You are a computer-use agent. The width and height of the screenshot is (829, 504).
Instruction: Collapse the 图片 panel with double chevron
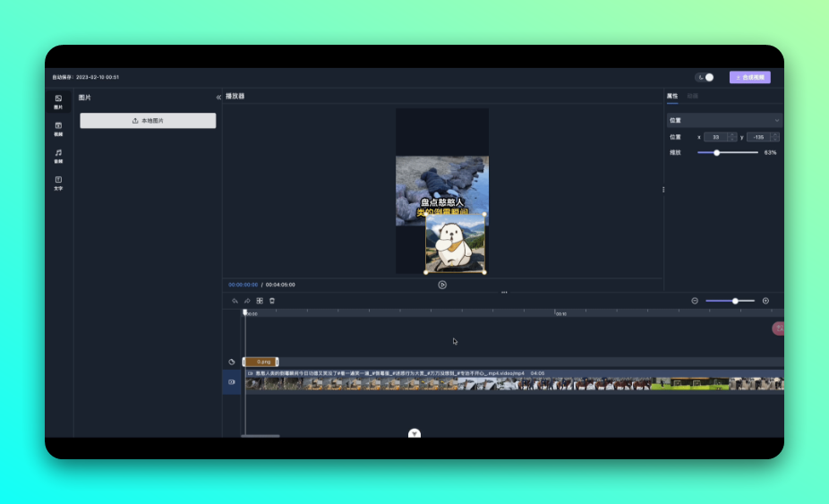218,98
